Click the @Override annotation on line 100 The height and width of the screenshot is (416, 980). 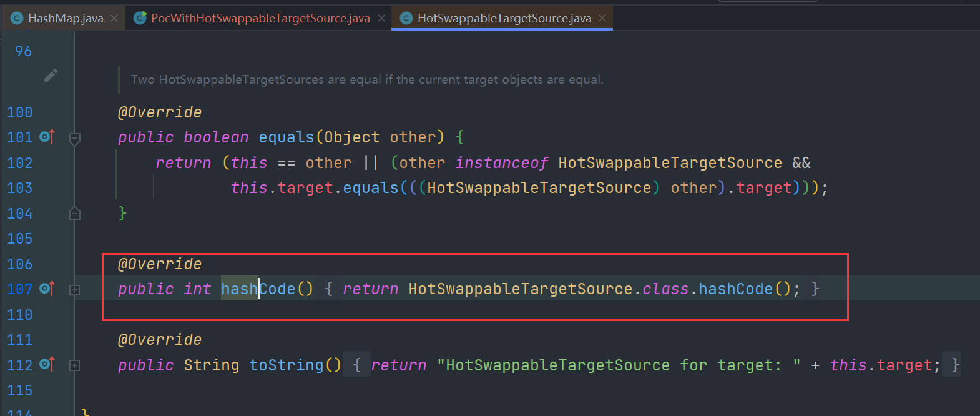click(160, 112)
